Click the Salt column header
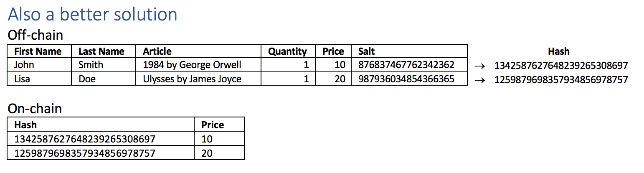 [366, 51]
